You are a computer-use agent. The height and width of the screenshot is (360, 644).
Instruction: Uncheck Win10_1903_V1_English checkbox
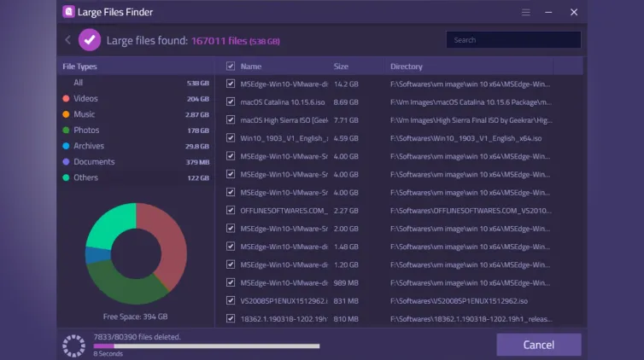point(231,137)
